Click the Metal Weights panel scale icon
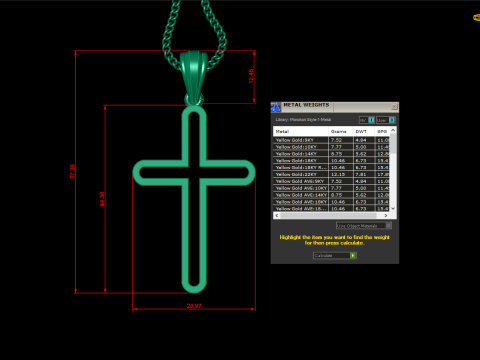480x360 pixels. pyautogui.click(x=275, y=107)
